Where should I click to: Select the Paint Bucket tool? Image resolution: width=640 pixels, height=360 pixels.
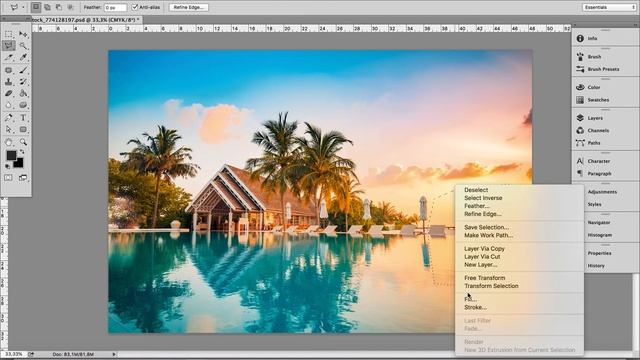coord(23,93)
